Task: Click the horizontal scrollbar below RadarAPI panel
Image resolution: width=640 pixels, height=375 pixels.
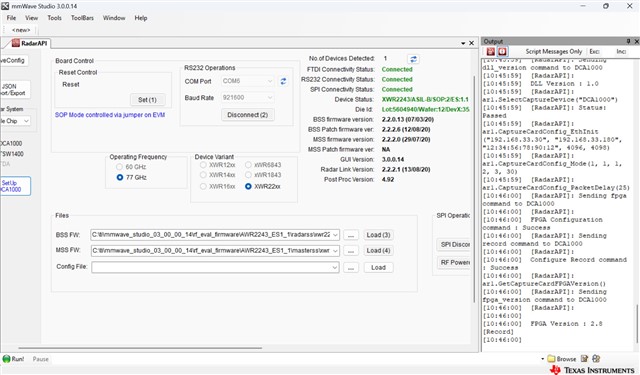Action: coord(140,348)
